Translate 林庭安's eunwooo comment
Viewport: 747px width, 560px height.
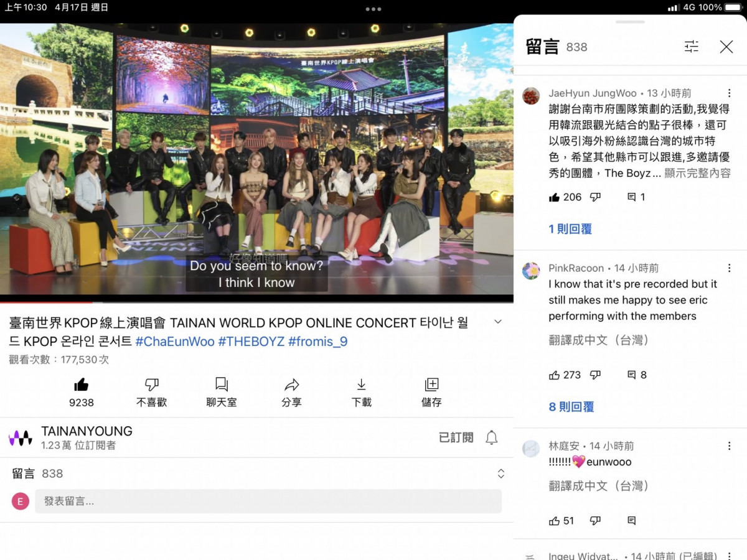[599, 485]
